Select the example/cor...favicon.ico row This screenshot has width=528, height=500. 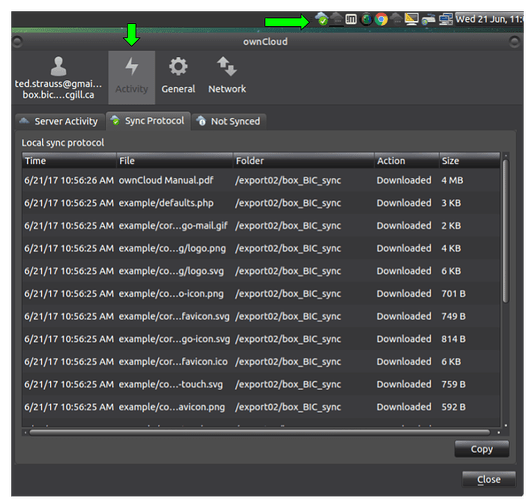[261, 362]
